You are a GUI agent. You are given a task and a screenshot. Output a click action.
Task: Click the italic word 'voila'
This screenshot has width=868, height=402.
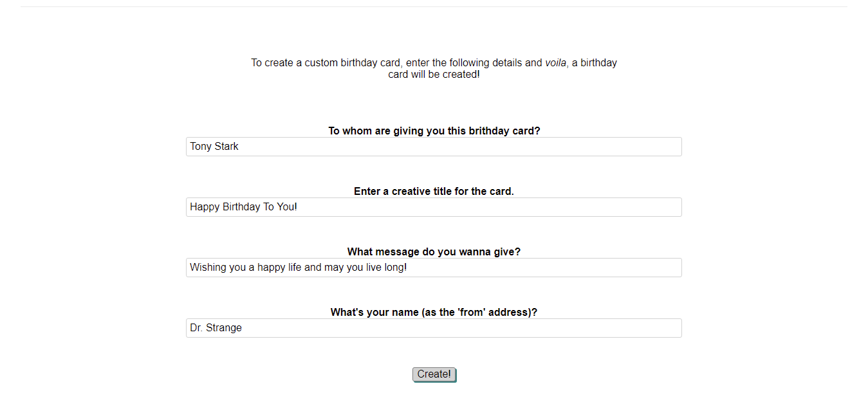point(555,63)
